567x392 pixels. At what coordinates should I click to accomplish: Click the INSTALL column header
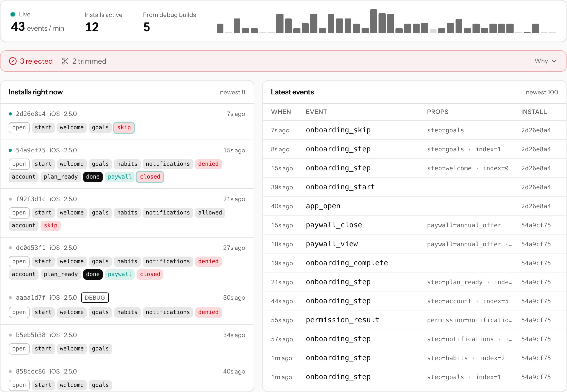pos(534,112)
